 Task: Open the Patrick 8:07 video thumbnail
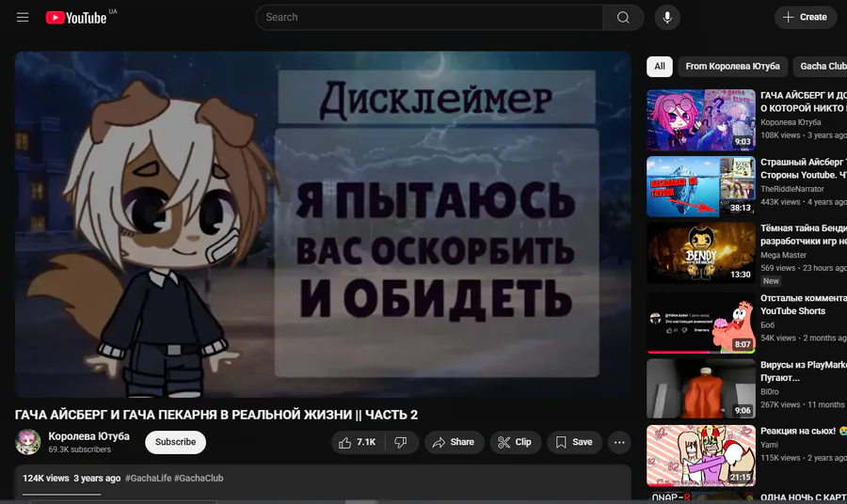click(701, 323)
